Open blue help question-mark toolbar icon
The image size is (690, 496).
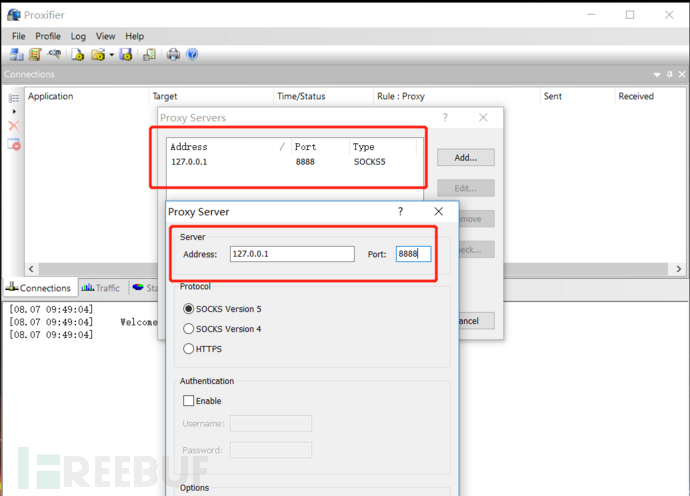click(x=192, y=54)
